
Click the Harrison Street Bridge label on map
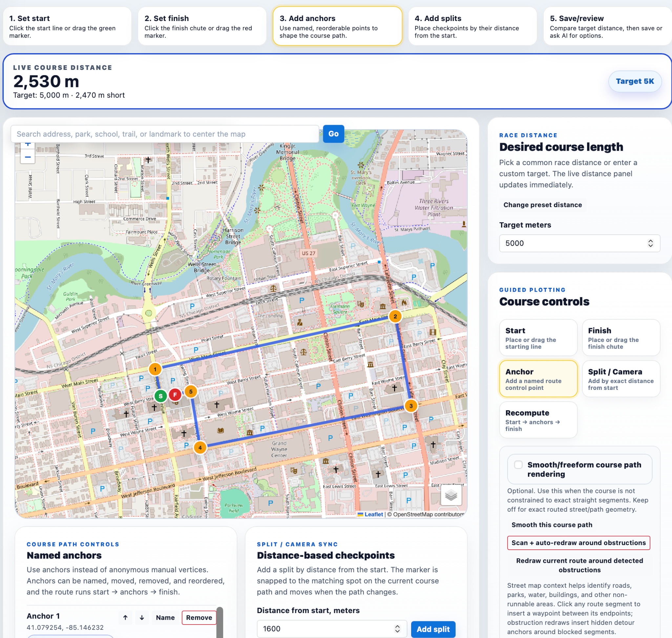[x=233, y=236]
